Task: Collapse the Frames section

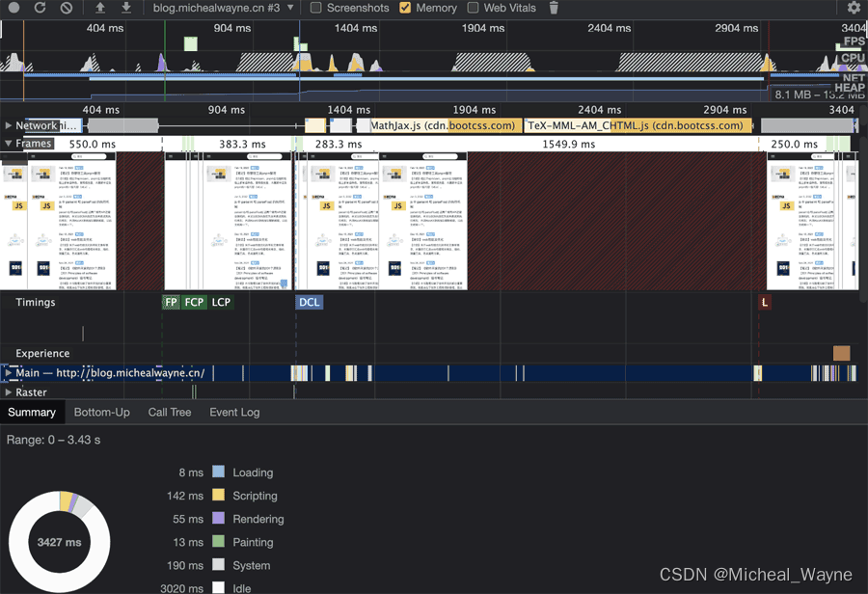Action: tap(7, 143)
